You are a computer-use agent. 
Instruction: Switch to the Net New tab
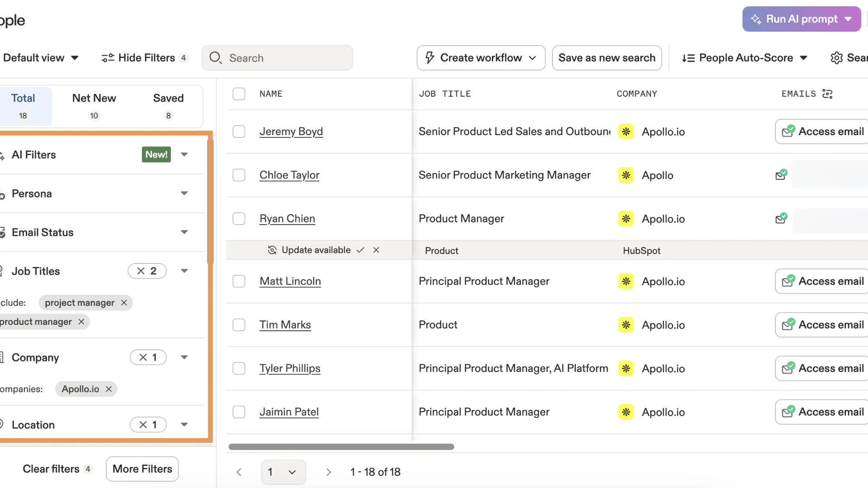coord(94,106)
